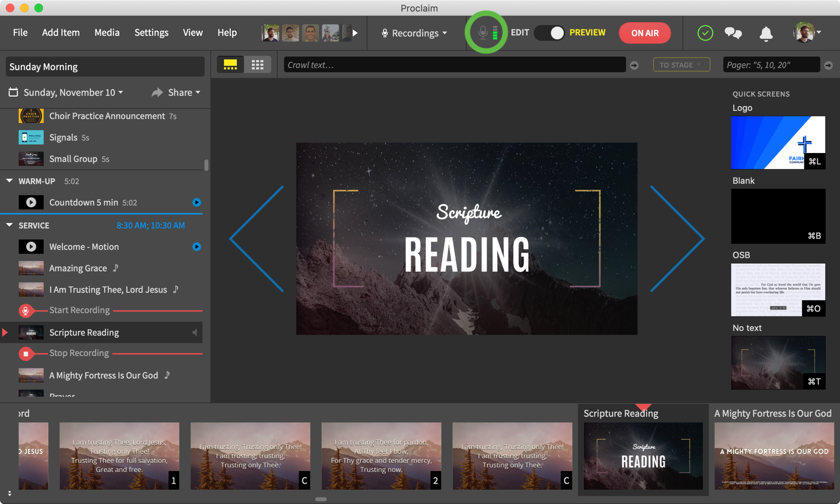Open the date dropdown Sunday, November 10

73,92
